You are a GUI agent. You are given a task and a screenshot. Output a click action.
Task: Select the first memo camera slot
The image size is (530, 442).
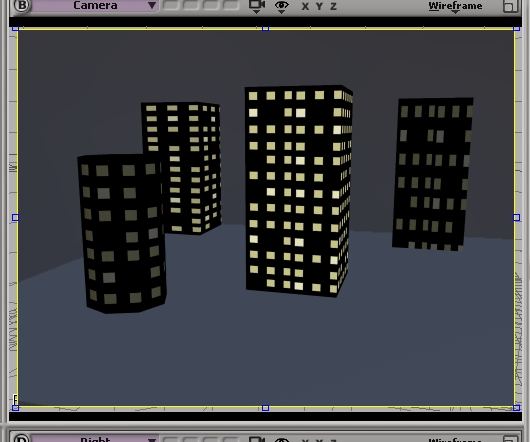pos(171,5)
